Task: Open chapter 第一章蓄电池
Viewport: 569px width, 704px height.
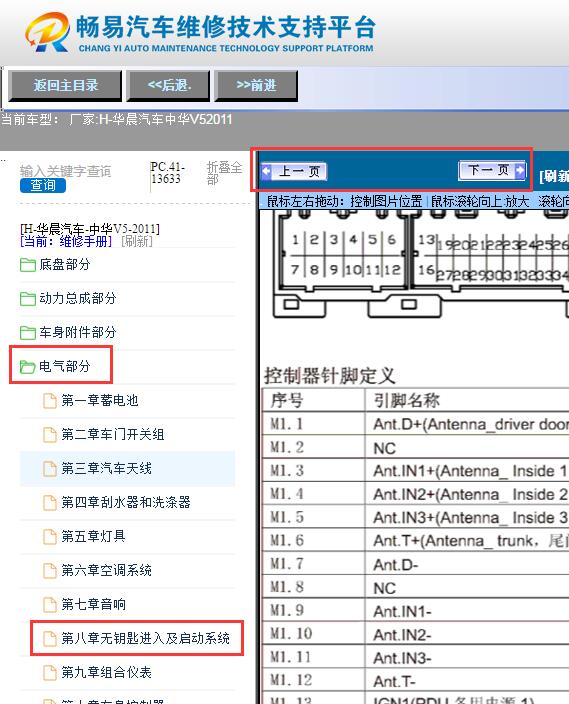Action: [100, 400]
